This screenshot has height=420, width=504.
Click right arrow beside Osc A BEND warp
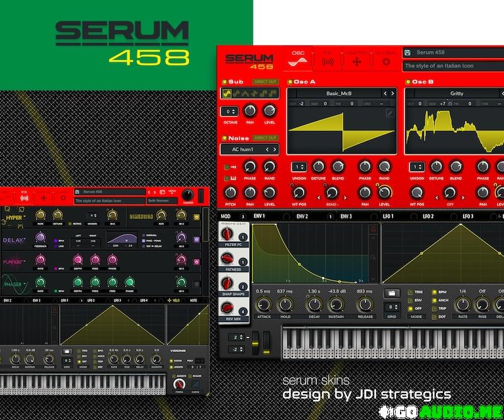[x=345, y=198]
